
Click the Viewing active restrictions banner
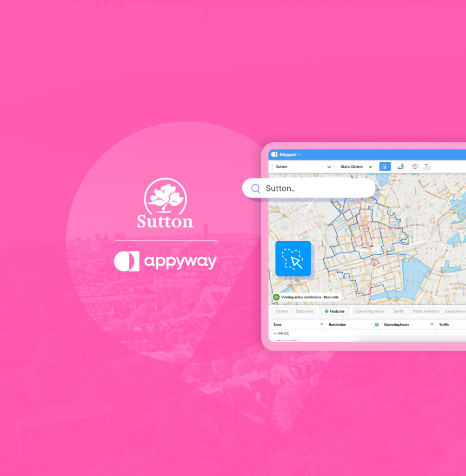[309, 297]
